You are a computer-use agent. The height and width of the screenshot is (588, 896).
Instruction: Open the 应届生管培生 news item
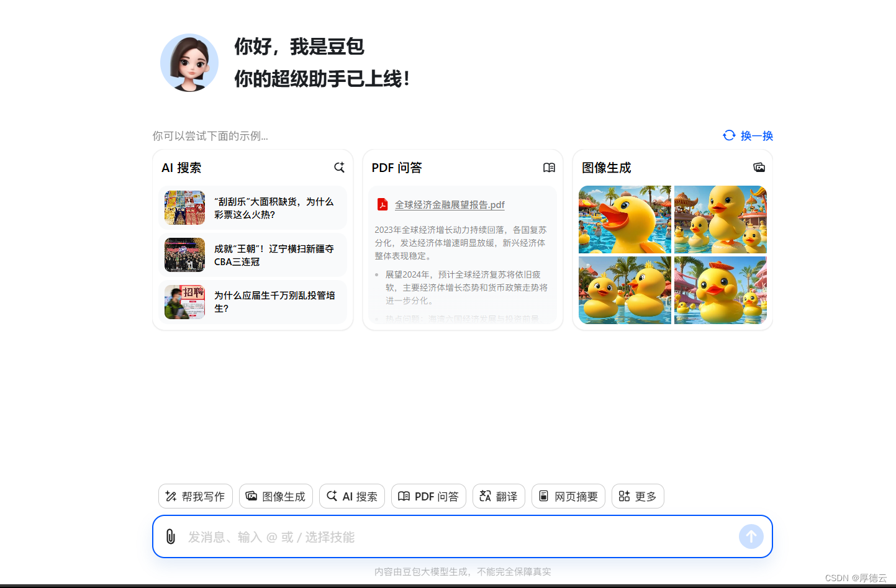pos(253,302)
